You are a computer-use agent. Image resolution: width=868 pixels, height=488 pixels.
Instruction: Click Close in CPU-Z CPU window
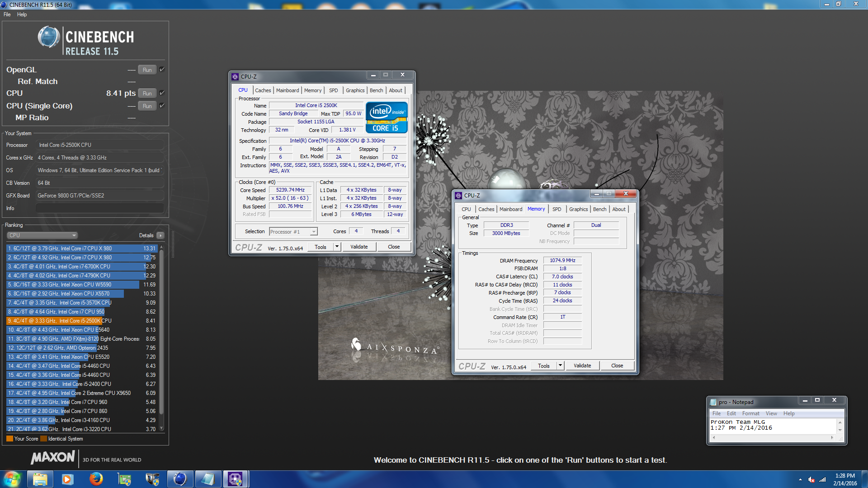point(394,247)
